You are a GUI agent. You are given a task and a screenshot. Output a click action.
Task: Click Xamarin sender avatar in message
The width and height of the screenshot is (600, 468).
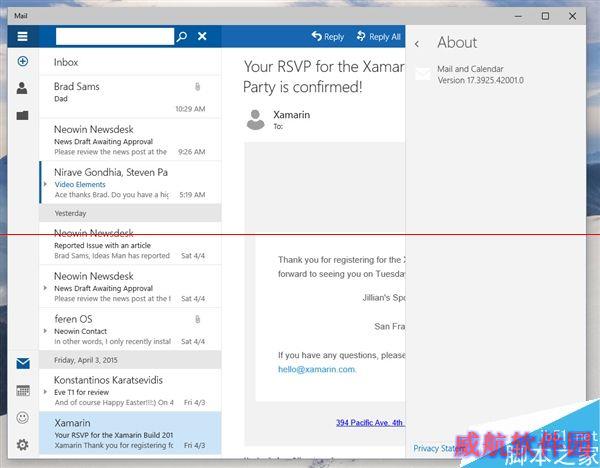[256, 119]
